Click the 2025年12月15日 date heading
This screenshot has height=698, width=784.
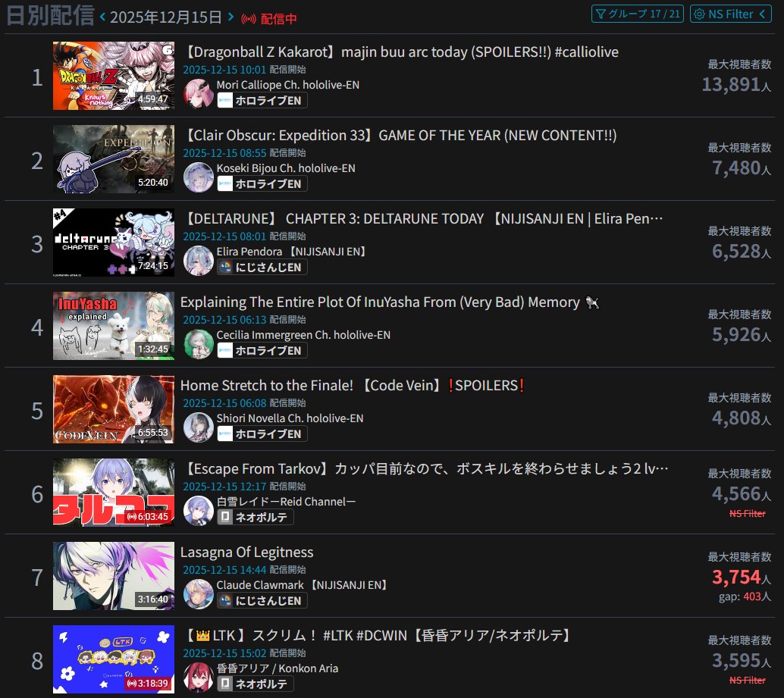point(166,17)
